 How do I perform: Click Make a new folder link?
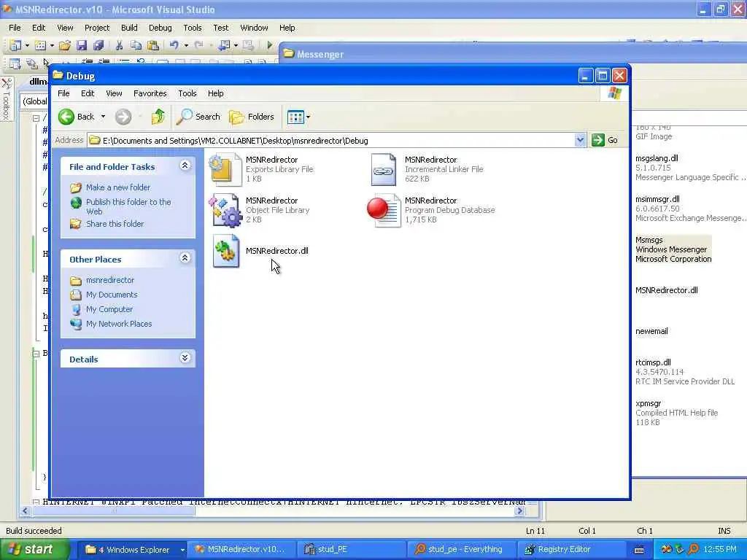pyautogui.click(x=118, y=187)
